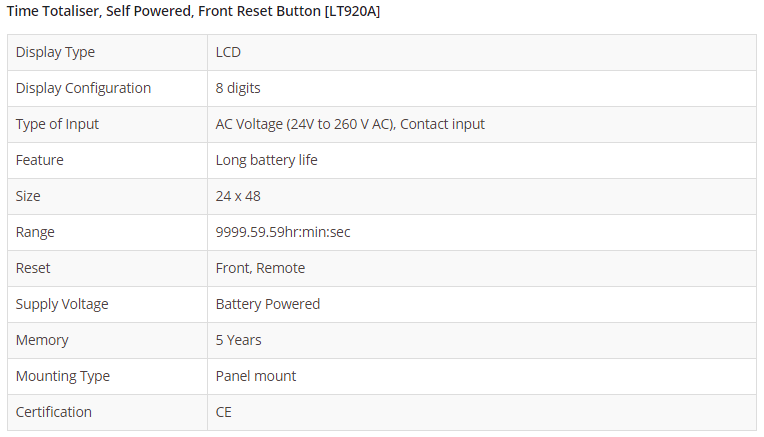Screen dimensions: 764x437
Task: Click the 24 x 48 size value
Action: (x=238, y=196)
